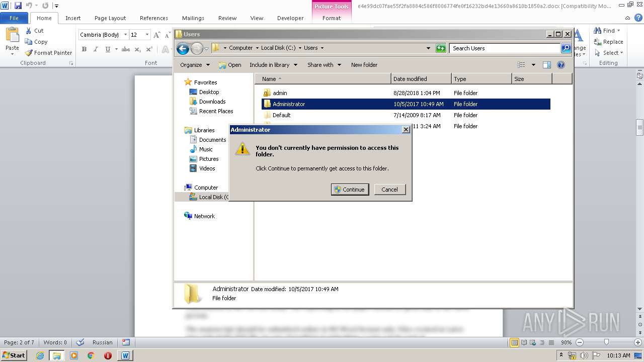Create a New folder in Users

tap(364, 65)
